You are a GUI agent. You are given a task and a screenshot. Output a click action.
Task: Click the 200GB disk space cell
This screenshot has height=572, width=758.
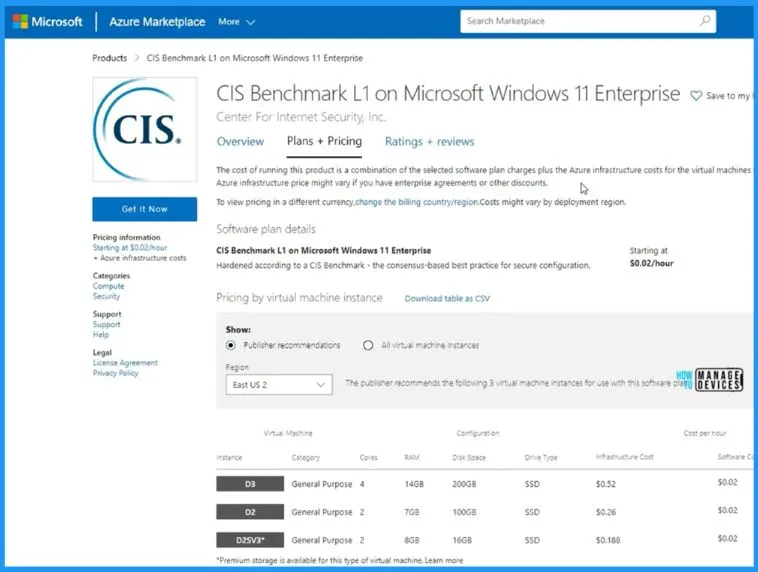464,484
